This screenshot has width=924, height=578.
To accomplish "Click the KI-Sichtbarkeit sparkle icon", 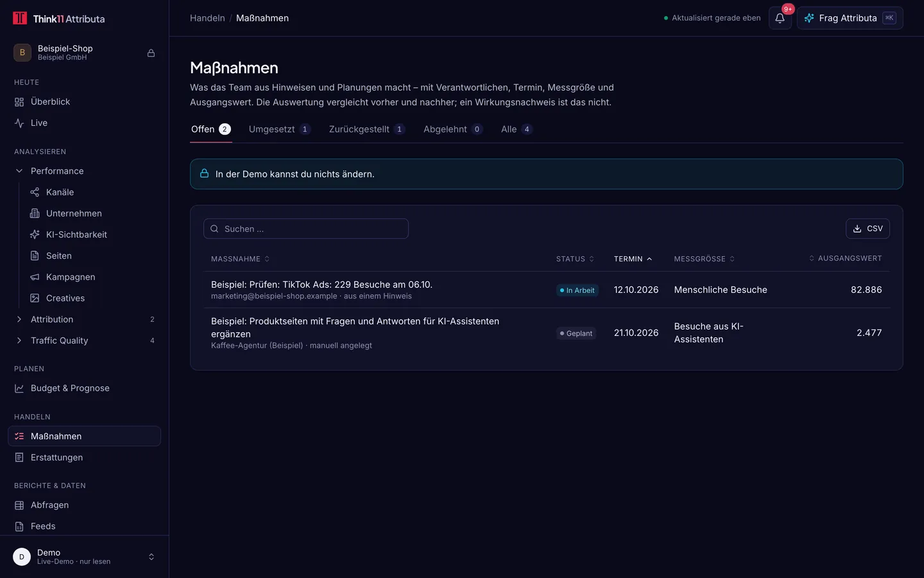I will [35, 234].
